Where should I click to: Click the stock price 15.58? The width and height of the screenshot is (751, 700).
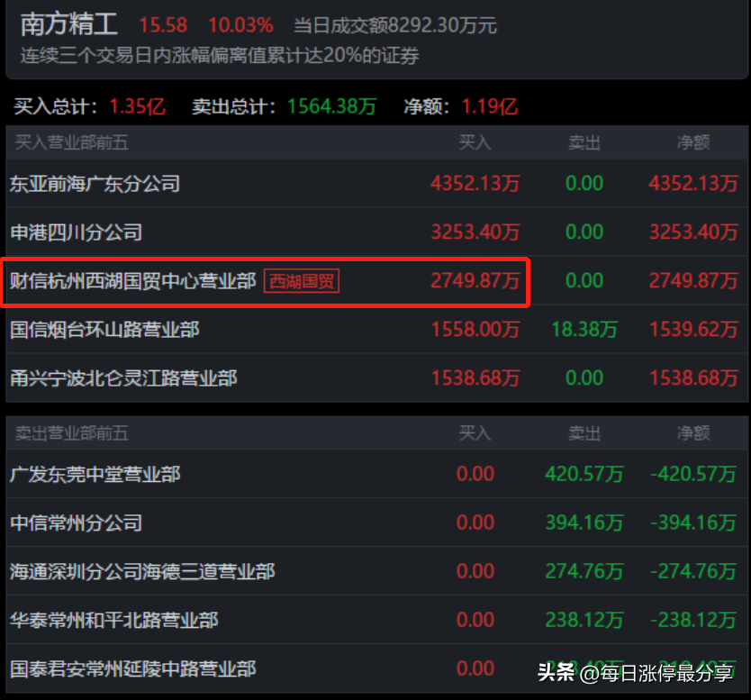tap(163, 25)
